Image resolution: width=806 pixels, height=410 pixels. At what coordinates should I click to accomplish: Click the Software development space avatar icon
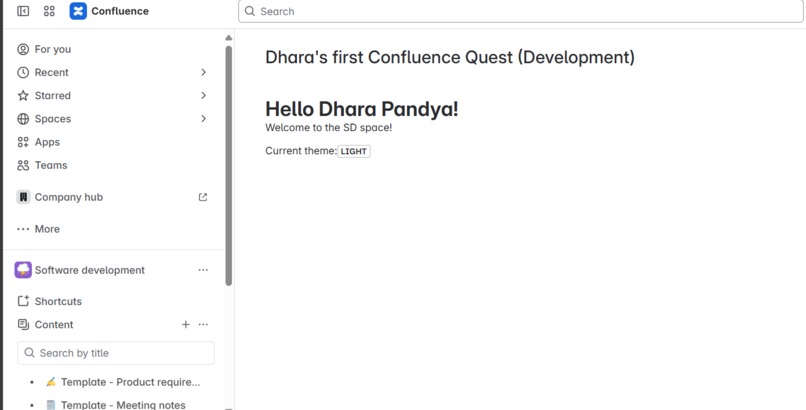coord(23,270)
